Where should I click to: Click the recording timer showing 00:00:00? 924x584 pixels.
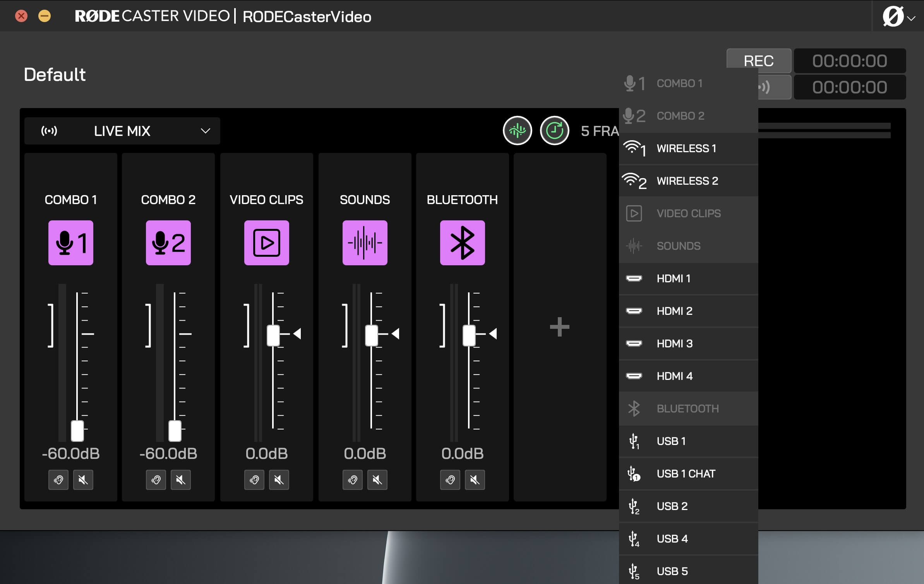850,61
